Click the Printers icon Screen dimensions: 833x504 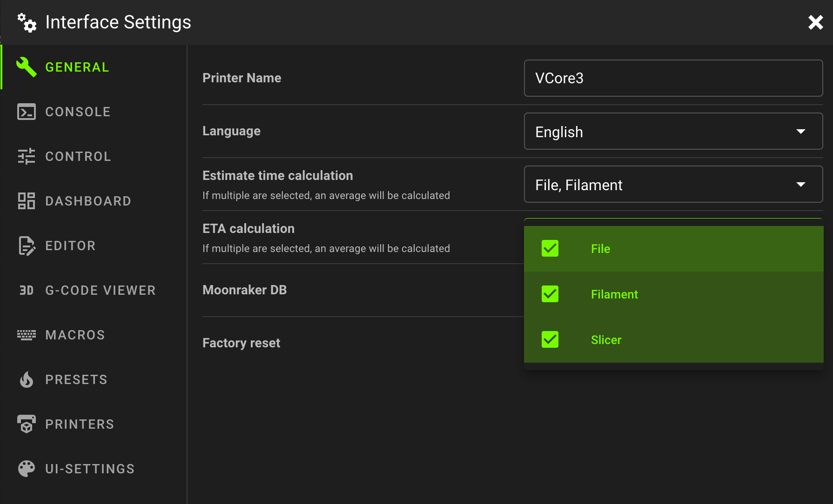coord(27,424)
